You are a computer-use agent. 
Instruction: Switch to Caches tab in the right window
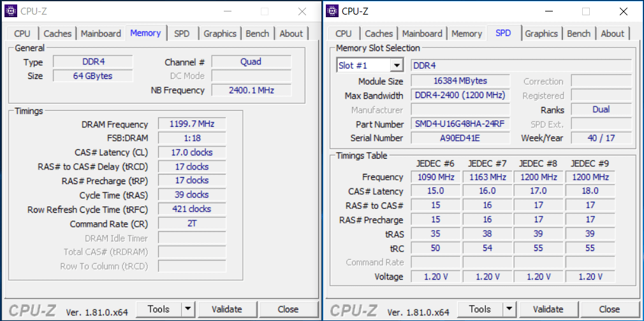tap(379, 34)
